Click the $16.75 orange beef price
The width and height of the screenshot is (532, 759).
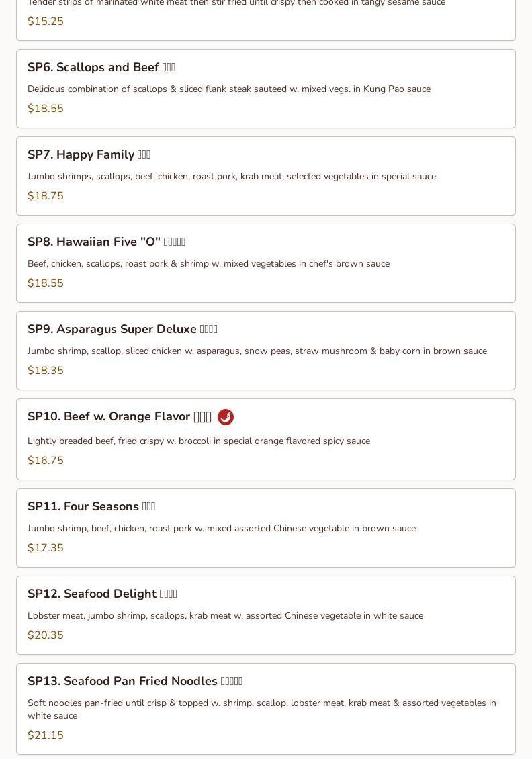[x=46, y=461]
